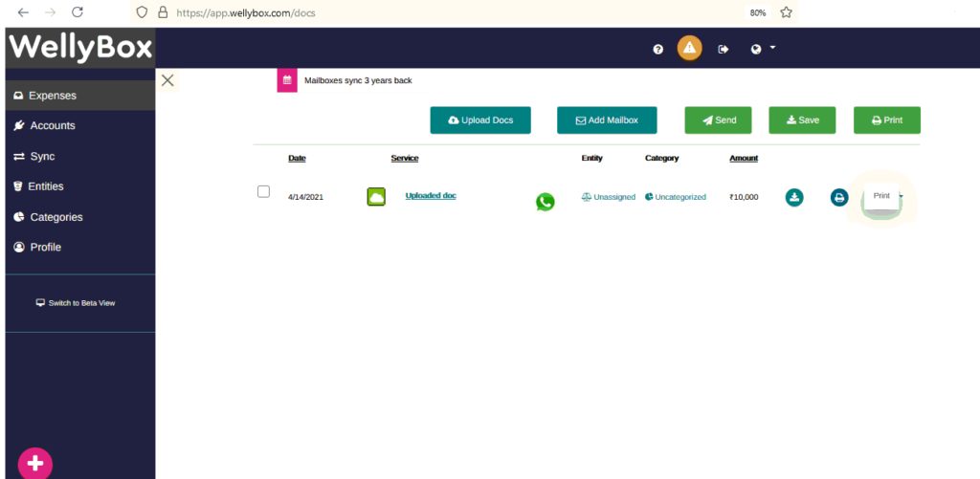Click the Mailboxes sync 3 years back label
This screenshot has width=980, height=479.
click(x=358, y=80)
